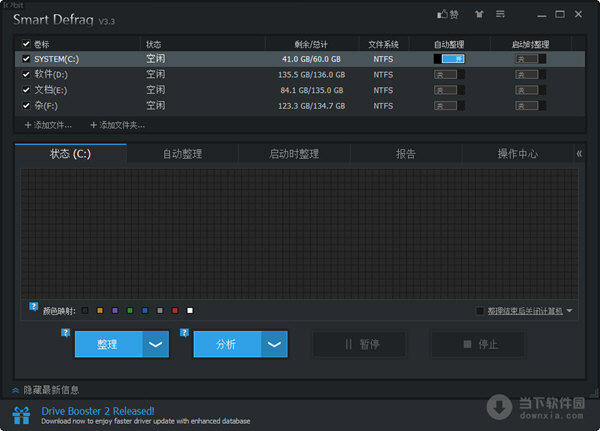Screen dimensions: 600x431
Task: Uncheck the 软件(D:) drive checkbox
Action: pyautogui.click(x=26, y=74)
